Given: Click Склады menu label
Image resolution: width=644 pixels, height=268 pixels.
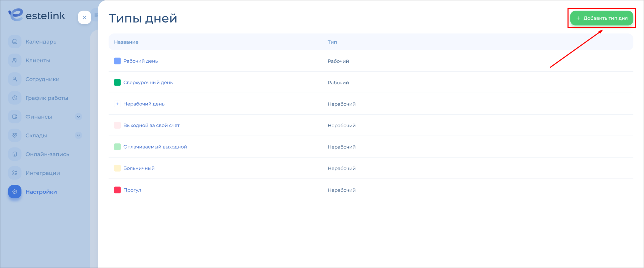Looking at the screenshot, I should (36, 135).
